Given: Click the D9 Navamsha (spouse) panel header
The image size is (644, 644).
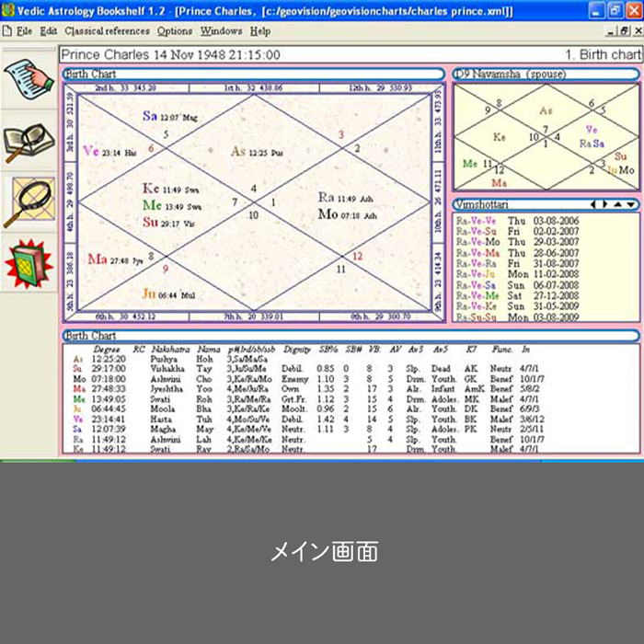Looking at the screenshot, I should [x=546, y=75].
